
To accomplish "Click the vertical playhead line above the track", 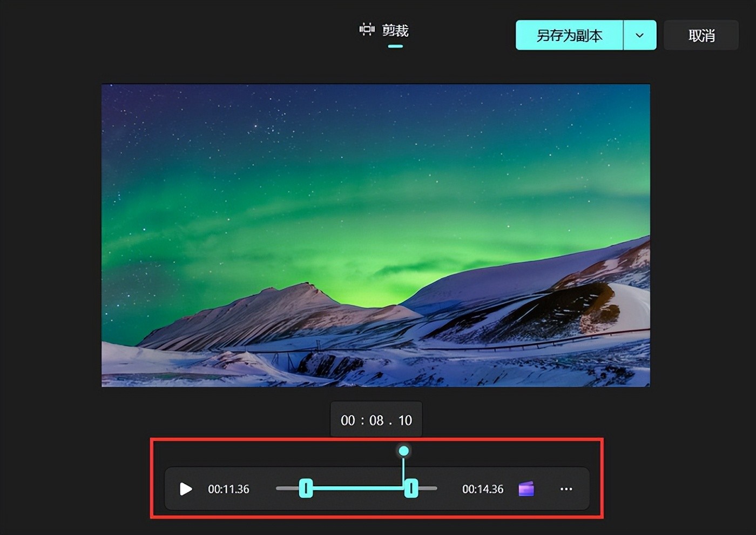I will pyautogui.click(x=403, y=467).
